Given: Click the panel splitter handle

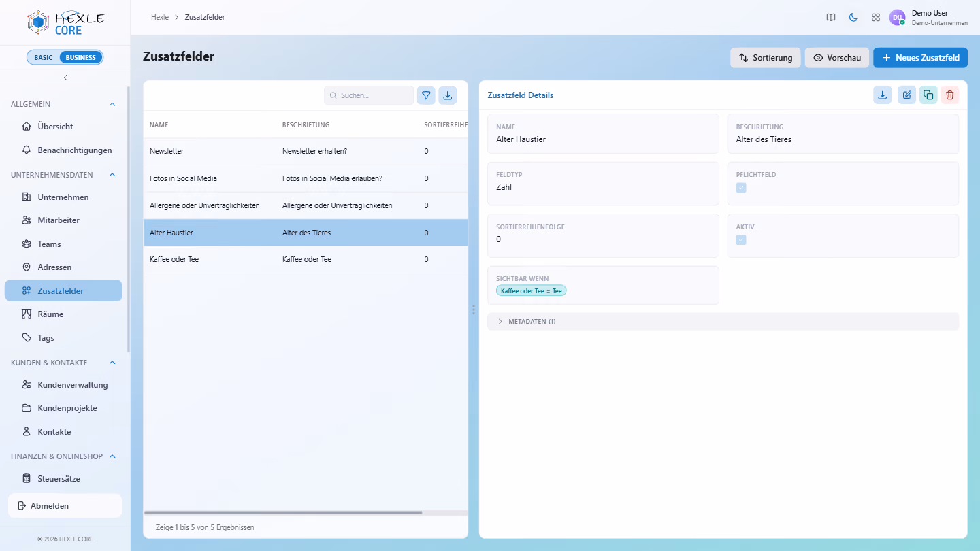Looking at the screenshot, I should [x=474, y=310].
